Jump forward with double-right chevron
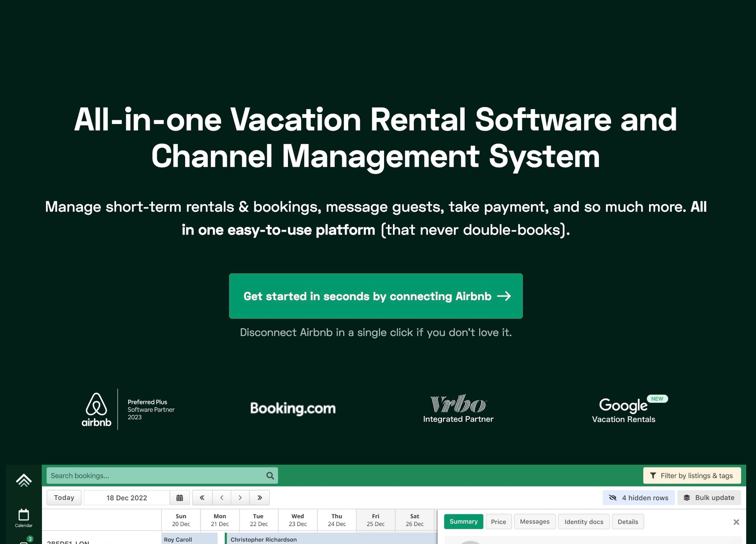The width and height of the screenshot is (756, 544). [260, 498]
